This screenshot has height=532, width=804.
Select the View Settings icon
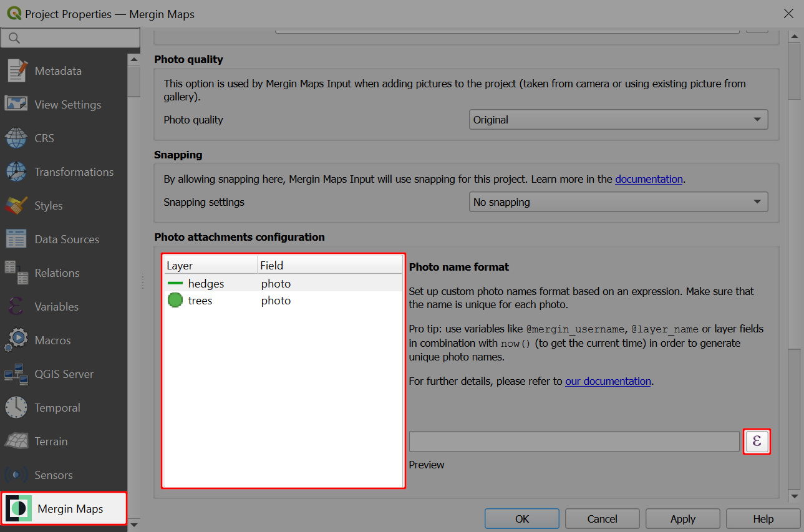16,104
